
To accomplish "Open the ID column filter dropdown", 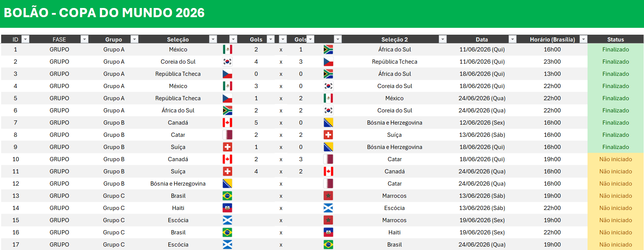I will [x=25, y=39].
